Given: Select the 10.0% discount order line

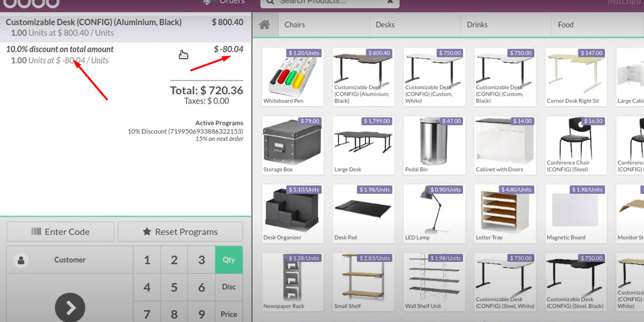Looking at the screenshot, I should pyautogui.click(x=125, y=55).
